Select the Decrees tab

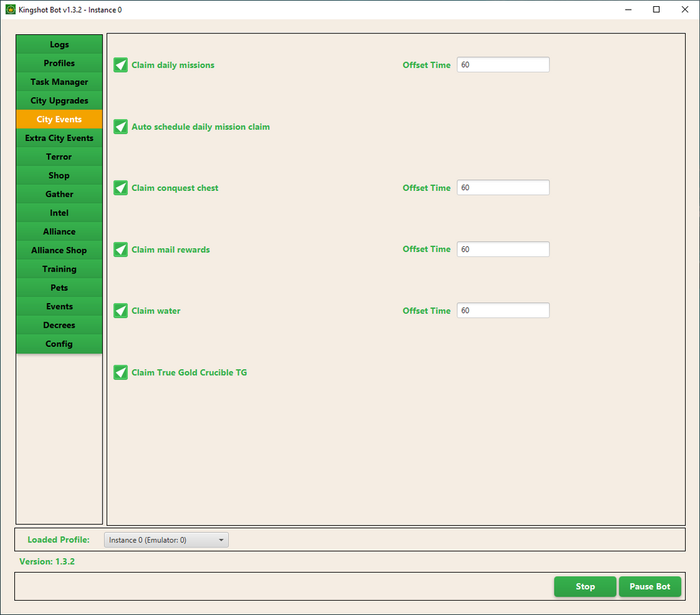(59, 325)
